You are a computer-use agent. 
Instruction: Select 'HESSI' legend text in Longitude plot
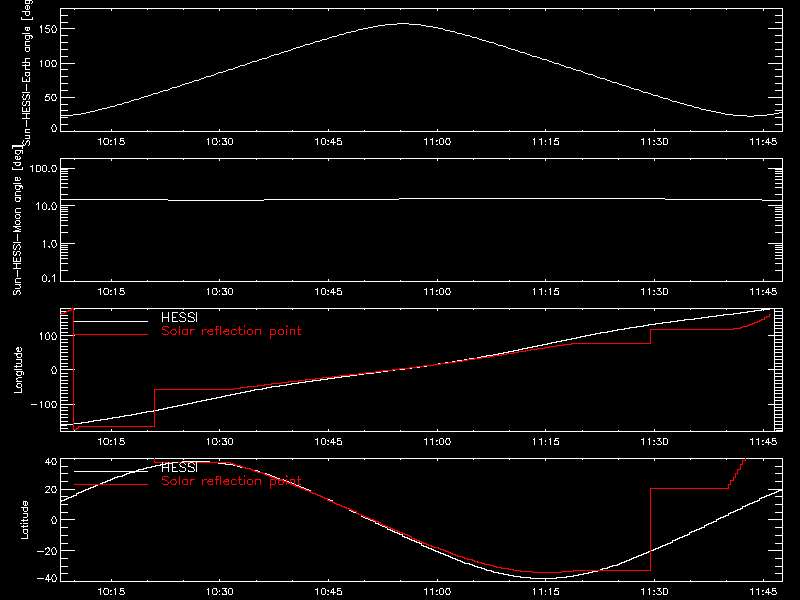(179, 318)
